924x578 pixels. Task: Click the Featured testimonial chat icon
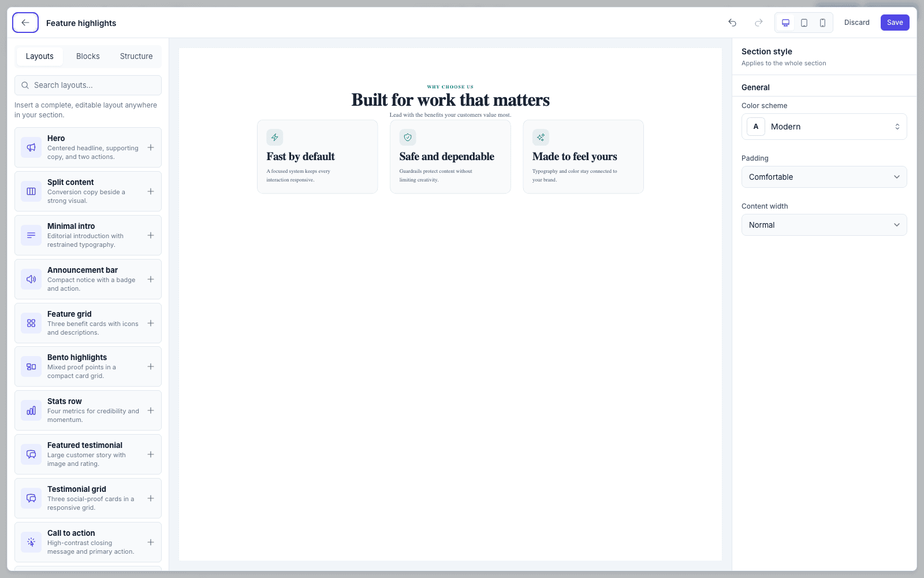[x=31, y=454]
